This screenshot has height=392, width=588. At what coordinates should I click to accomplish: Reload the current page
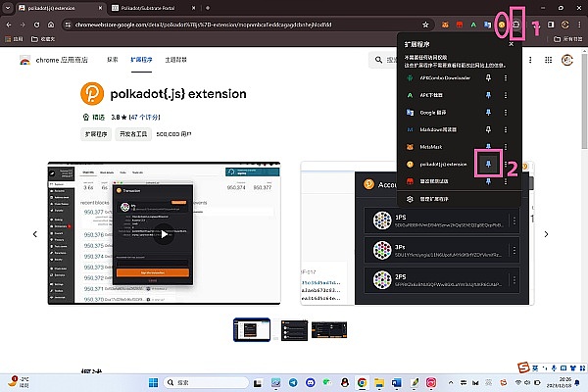pyautogui.click(x=36, y=24)
